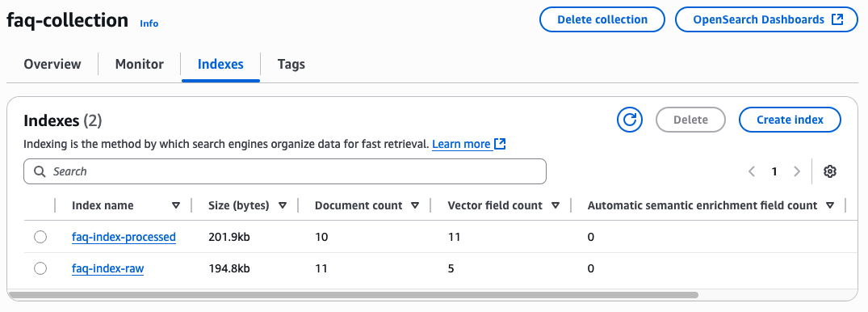
Task: Click the search magnifier icon
Action: click(40, 172)
